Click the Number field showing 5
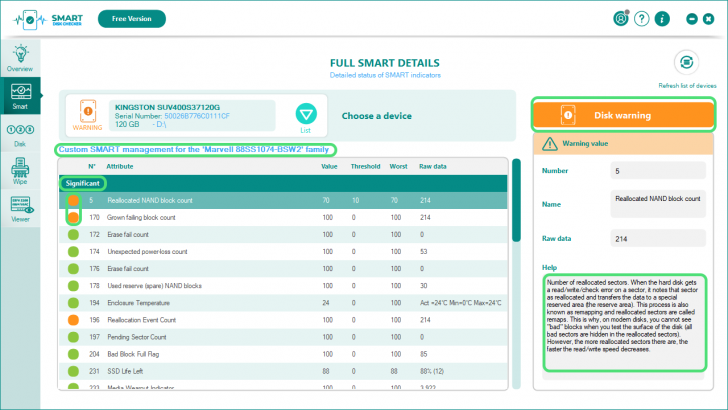The height and width of the screenshot is (410, 728). [658, 171]
